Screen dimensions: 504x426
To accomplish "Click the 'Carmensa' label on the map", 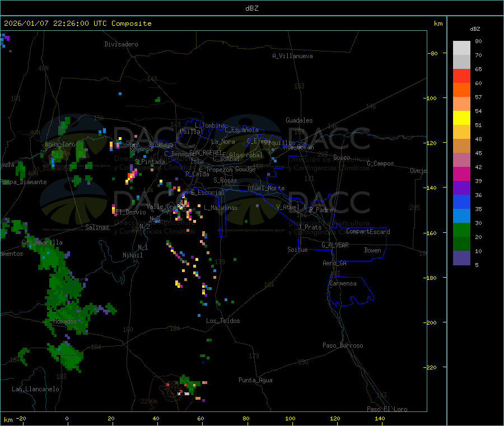I will pos(343,283).
